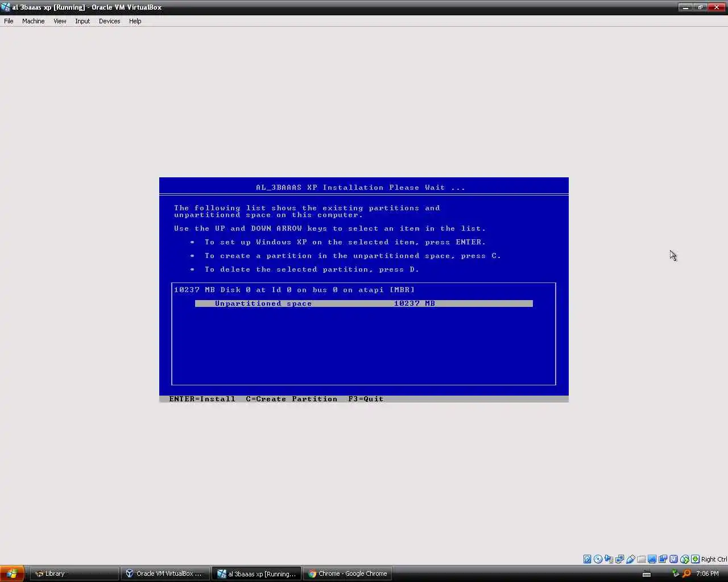The width and height of the screenshot is (728, 582).
Task: Click the 7:06 PM system clock
Action: point(708,573)
